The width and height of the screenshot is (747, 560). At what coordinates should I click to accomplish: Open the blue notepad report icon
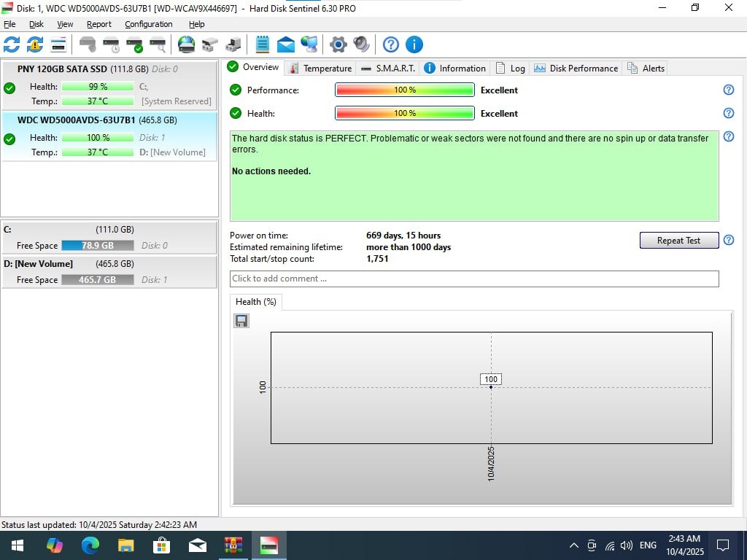[263, 44]
